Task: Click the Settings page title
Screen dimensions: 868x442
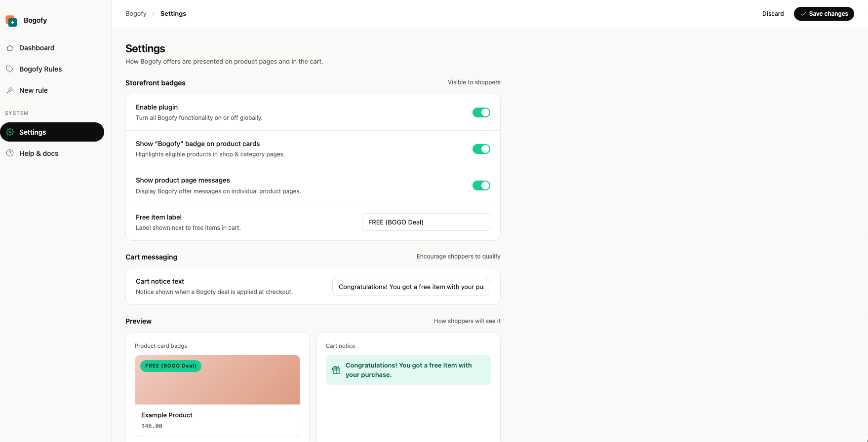Action: tap(145, 48)
